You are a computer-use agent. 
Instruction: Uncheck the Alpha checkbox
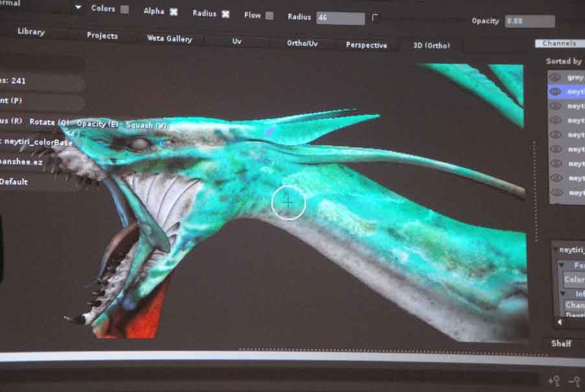point(174,12)
